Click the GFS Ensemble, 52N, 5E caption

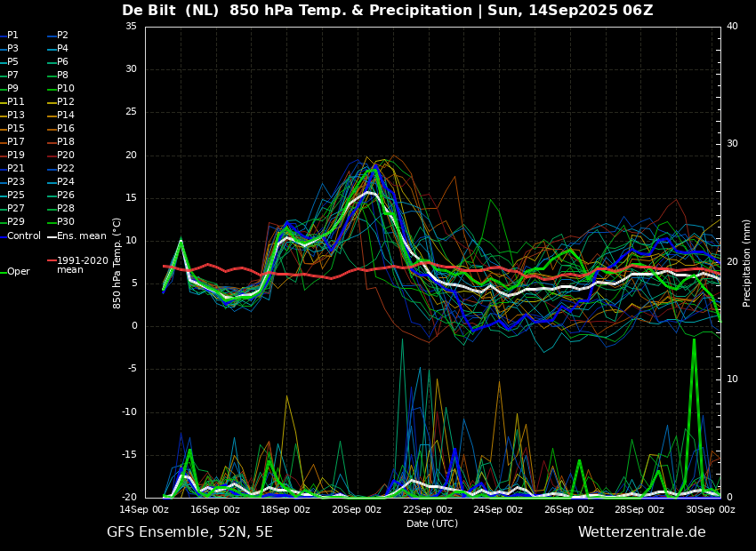coord(189,532)
